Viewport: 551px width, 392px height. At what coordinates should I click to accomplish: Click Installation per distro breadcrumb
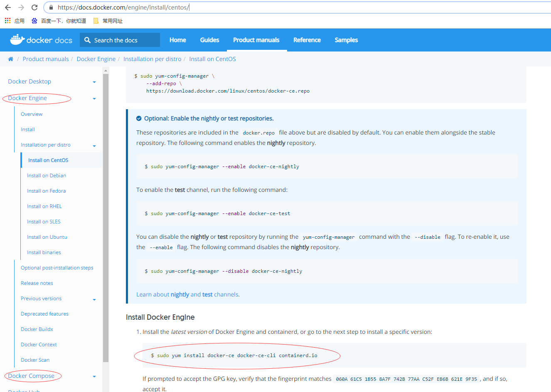click(153, 59)
